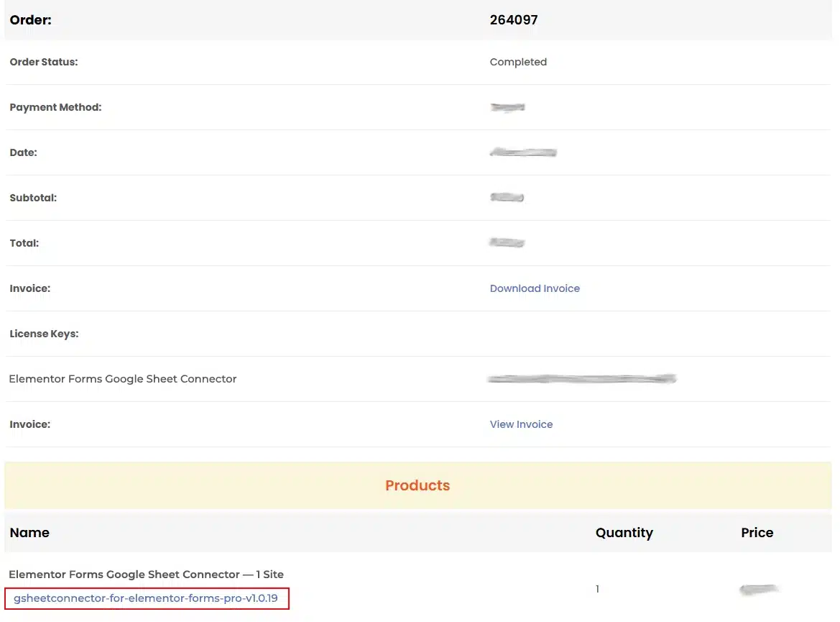Click the blurred date value
The width and height of the screenshot is (840, 622).
click(x=523, y=152)
